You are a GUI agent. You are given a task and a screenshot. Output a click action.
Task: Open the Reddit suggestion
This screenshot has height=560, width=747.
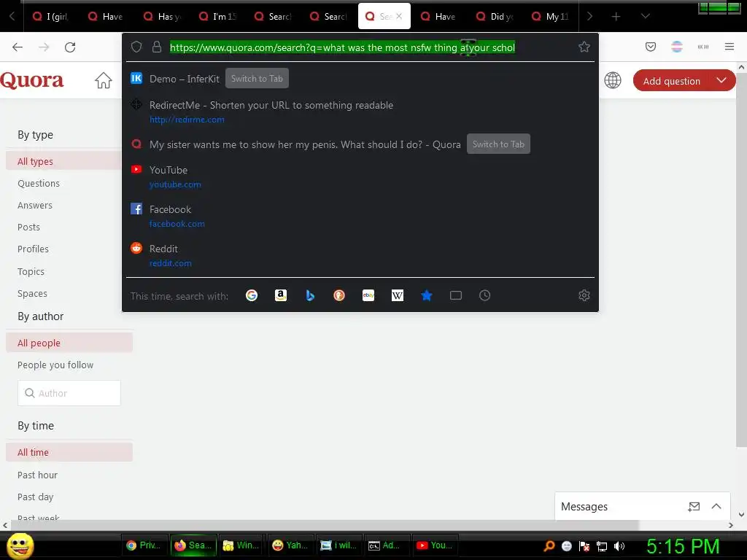(x=360, y=256)
